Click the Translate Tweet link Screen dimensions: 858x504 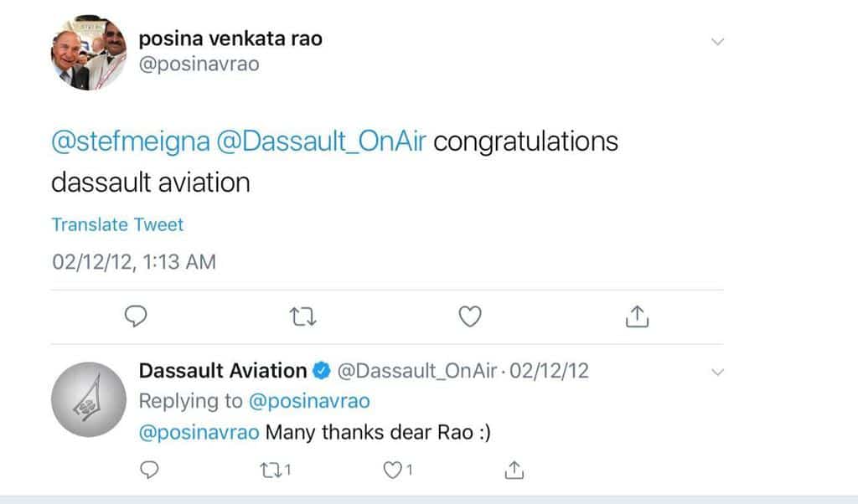117,224
